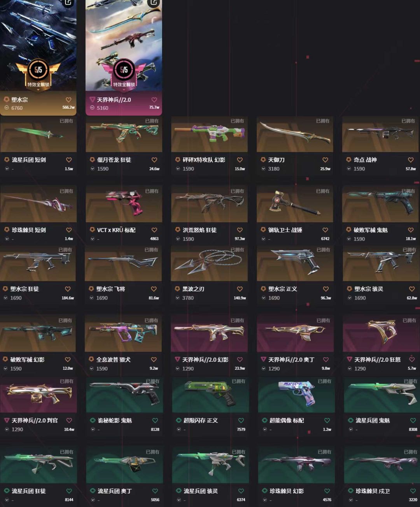Open the 洪荒怒焰 狂徒 skin name
This screenshot has width=420, height=507.
[199, 230]
